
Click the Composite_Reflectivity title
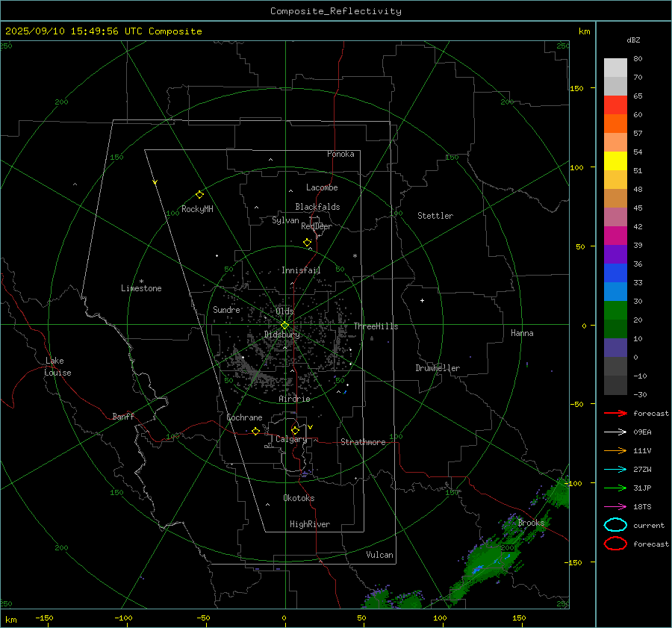coord(336,11)
